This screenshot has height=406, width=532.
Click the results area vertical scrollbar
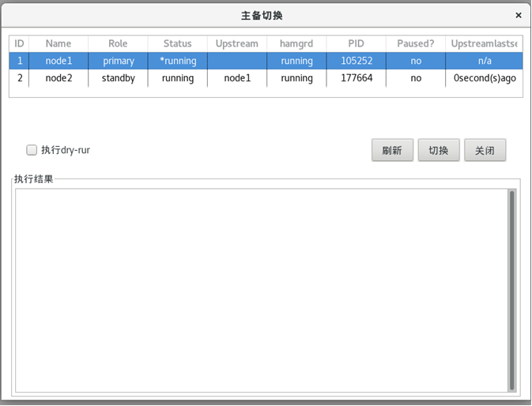512,290
